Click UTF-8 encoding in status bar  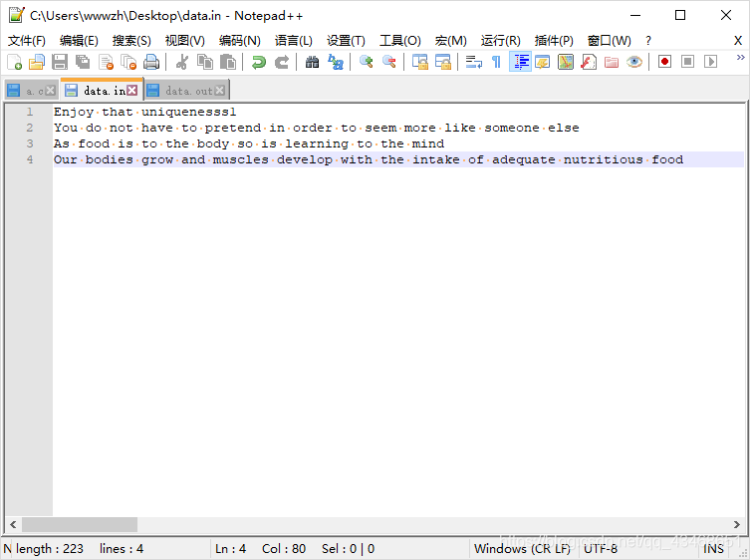click(601, 548)
